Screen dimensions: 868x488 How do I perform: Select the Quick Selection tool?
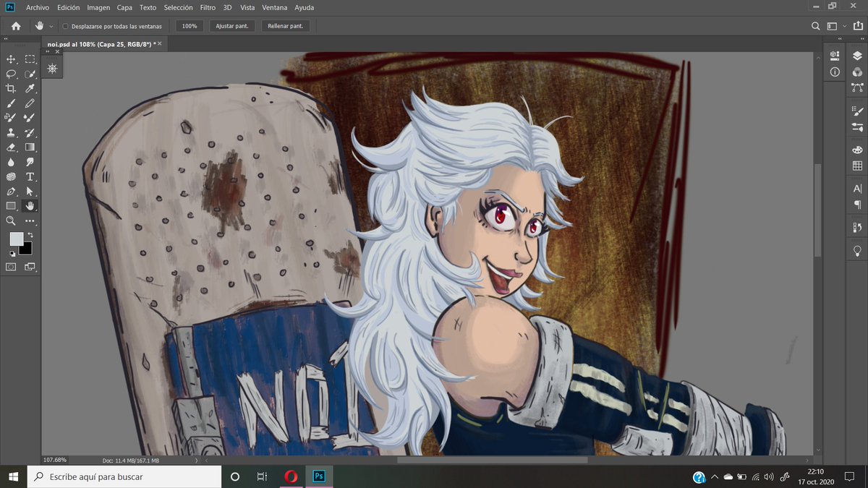[x=30, y=74]
